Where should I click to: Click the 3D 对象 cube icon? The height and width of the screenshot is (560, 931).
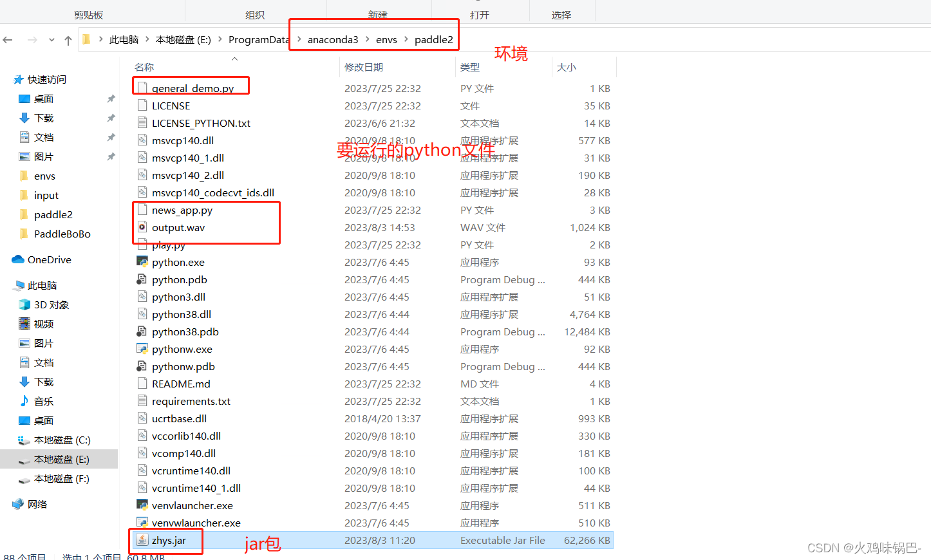coord(24,304)
